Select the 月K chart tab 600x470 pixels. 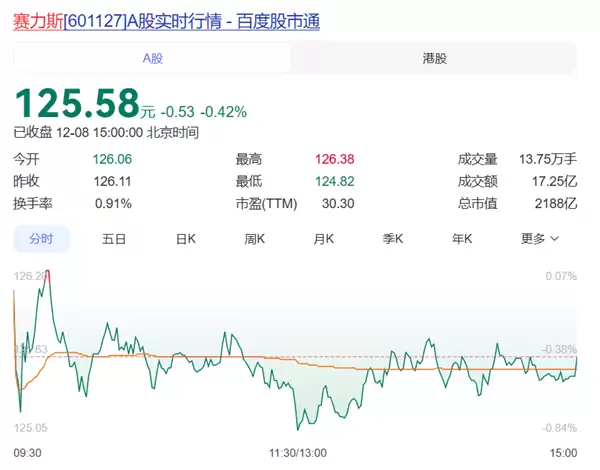pos(323,239)
